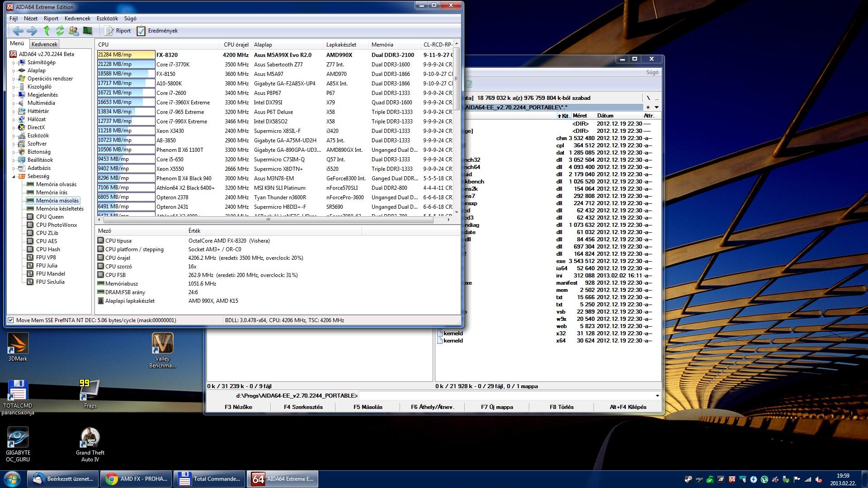The width and height of the screenshot is (868, 488).
Task: Open the Kedvencek menu in menu bar
Action: pyautogui.click(x=77, y=19)
